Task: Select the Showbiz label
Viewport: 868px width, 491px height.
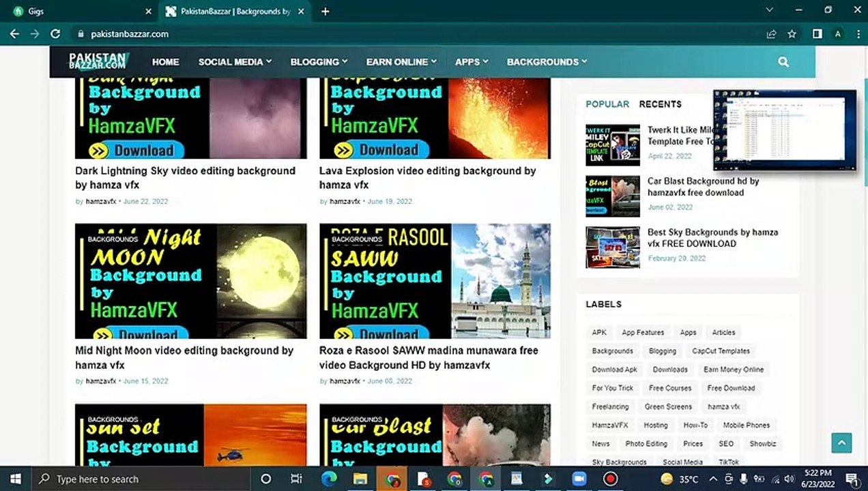Action: [x=763, y=443]
